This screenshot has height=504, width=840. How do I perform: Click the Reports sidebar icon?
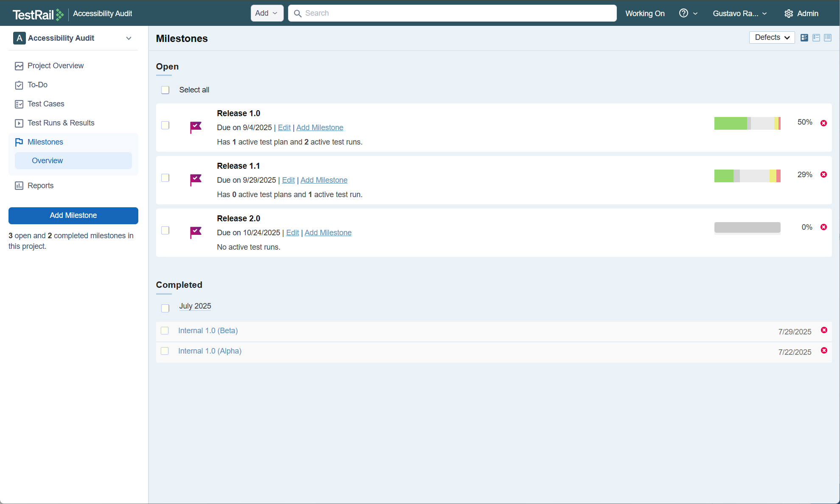point(19,186)
